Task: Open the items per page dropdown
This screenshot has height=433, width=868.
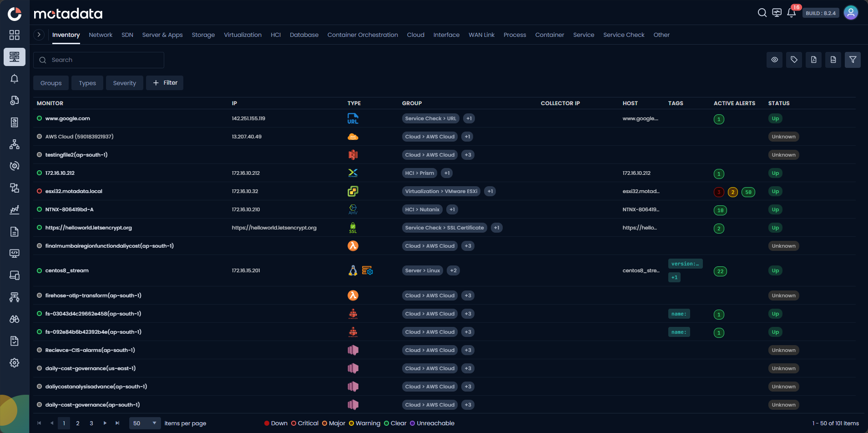Action: pos(145,423)
